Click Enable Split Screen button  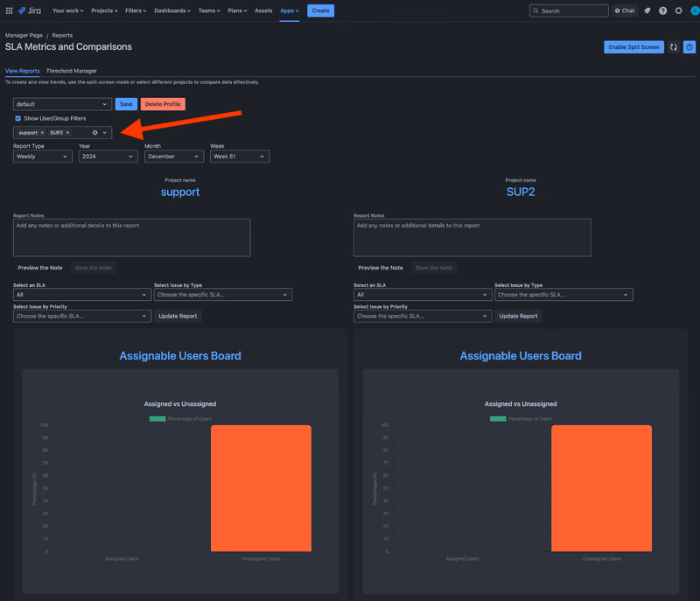point(633,47)
